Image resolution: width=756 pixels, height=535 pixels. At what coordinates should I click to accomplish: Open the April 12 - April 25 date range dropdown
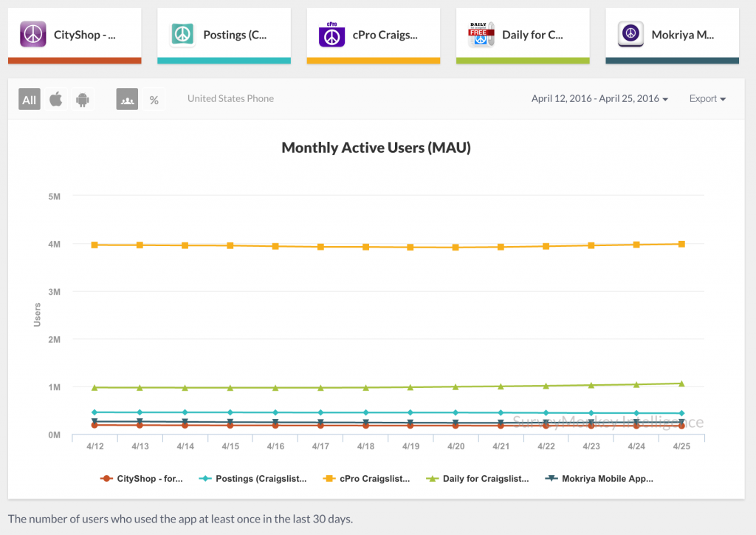(599, 99)
